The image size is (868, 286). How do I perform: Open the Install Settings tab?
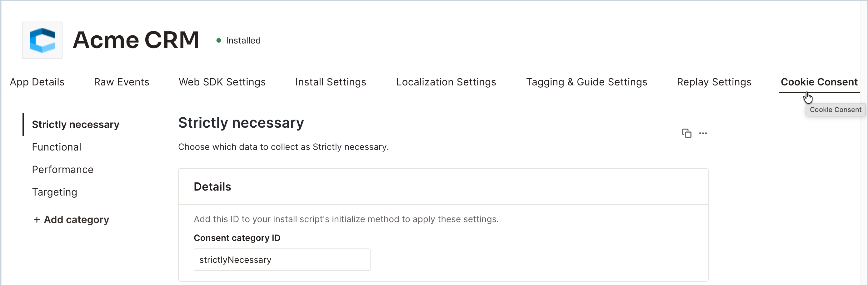[x=331, y=82]
